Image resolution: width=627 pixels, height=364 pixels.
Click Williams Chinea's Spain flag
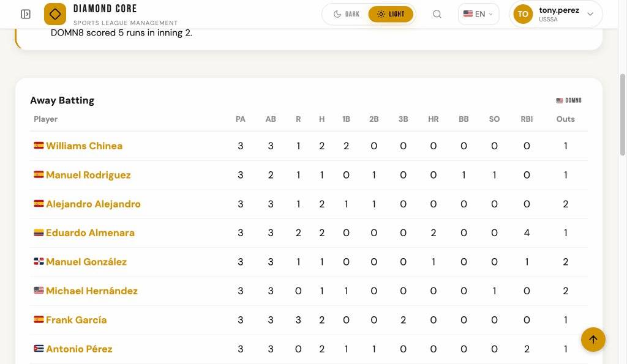pos(39,146)
